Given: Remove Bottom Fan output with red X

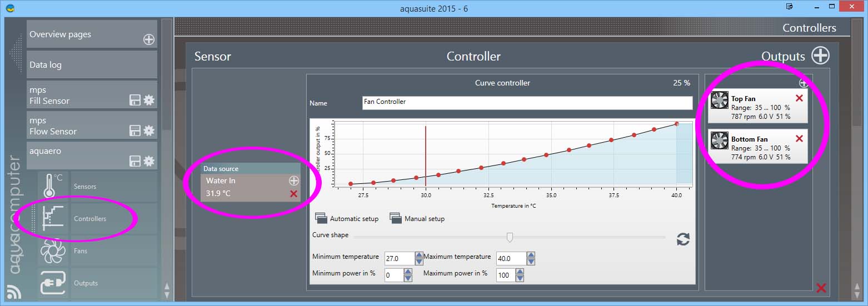Looking at the screenshot, I should click(x=799, y=139).
